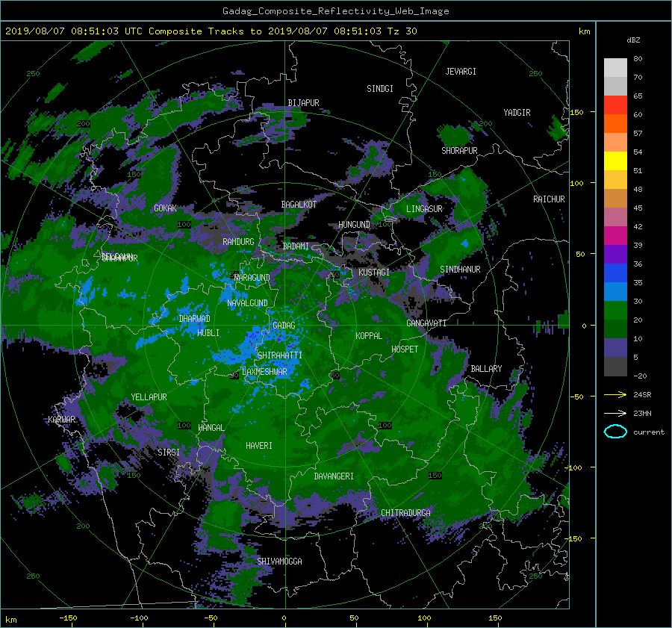672x628 pixels.
Task: Click the RAMDURG city label
Action: coord(238,242)
